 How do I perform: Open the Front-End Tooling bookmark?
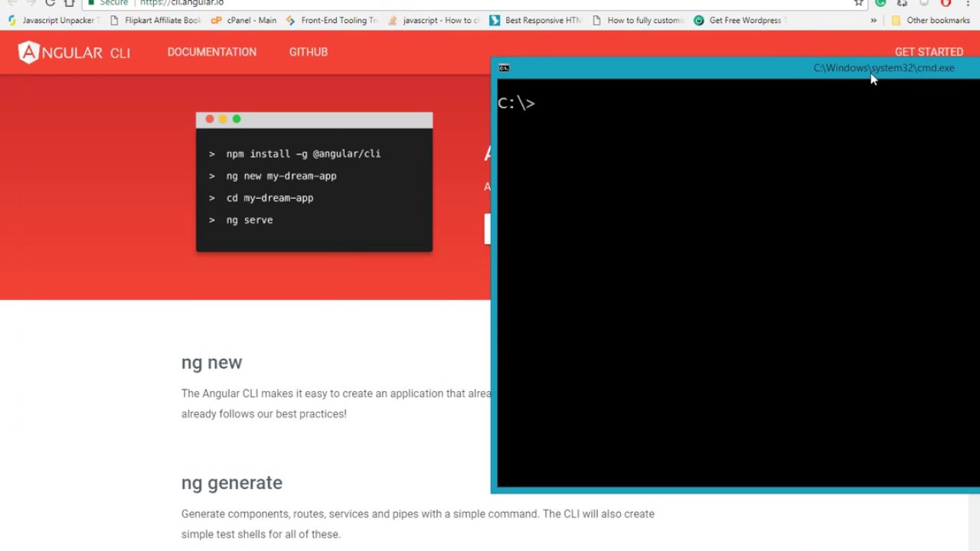pyautogui.click(x=332, y=21)
